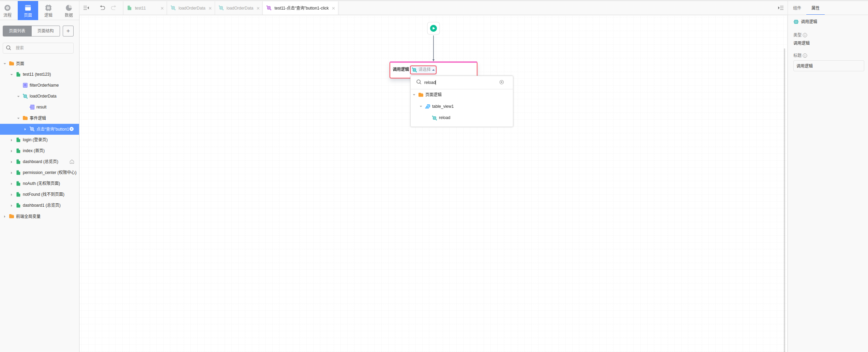
Task: Undo the last action
Action: click(x=102, y=8)
